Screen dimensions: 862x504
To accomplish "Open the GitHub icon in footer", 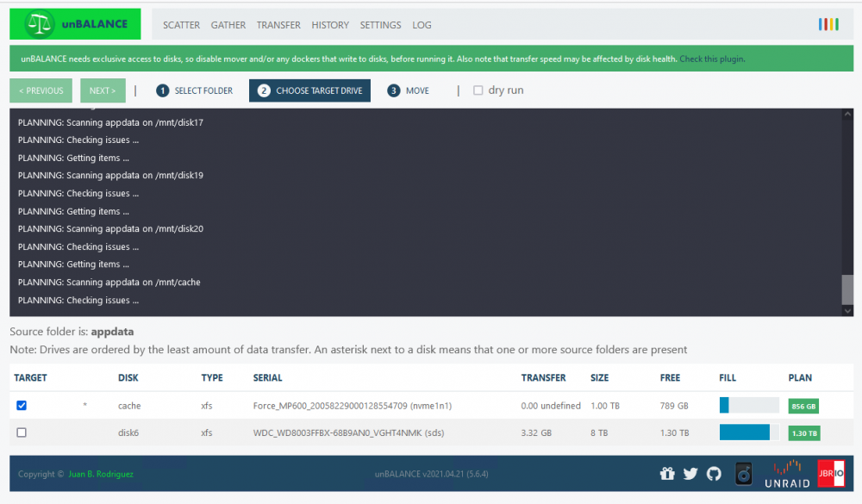I will pyautogui.click(x=714, y=473).
